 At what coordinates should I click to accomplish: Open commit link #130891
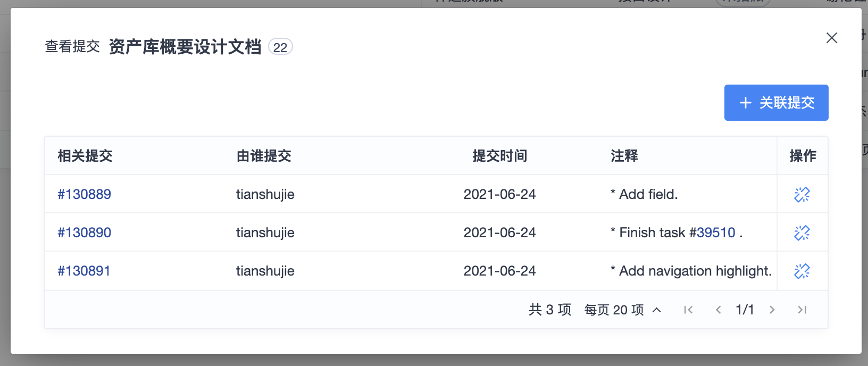click(x=84, y=271)
